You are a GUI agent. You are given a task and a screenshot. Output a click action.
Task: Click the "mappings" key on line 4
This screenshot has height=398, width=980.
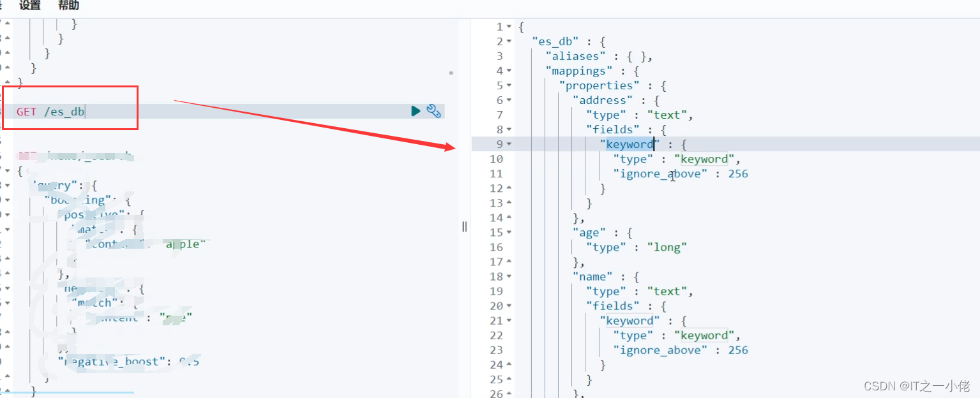[x=579, y=71]
